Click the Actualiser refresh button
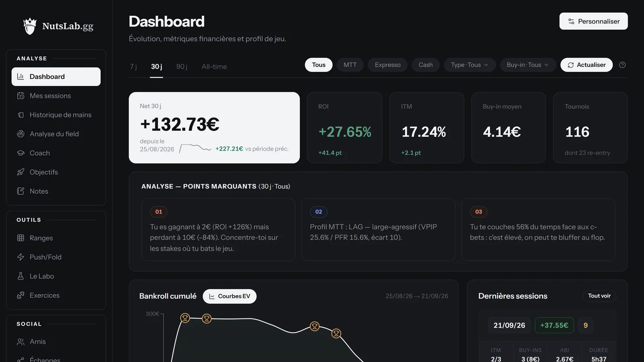Screen dimensions: 644x362 586,65
